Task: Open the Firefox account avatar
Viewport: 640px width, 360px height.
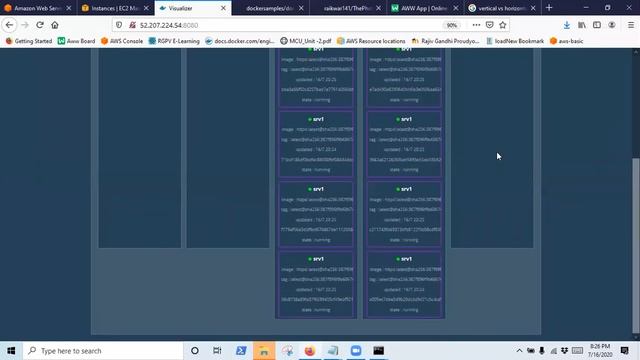Action: pos(611,25)
